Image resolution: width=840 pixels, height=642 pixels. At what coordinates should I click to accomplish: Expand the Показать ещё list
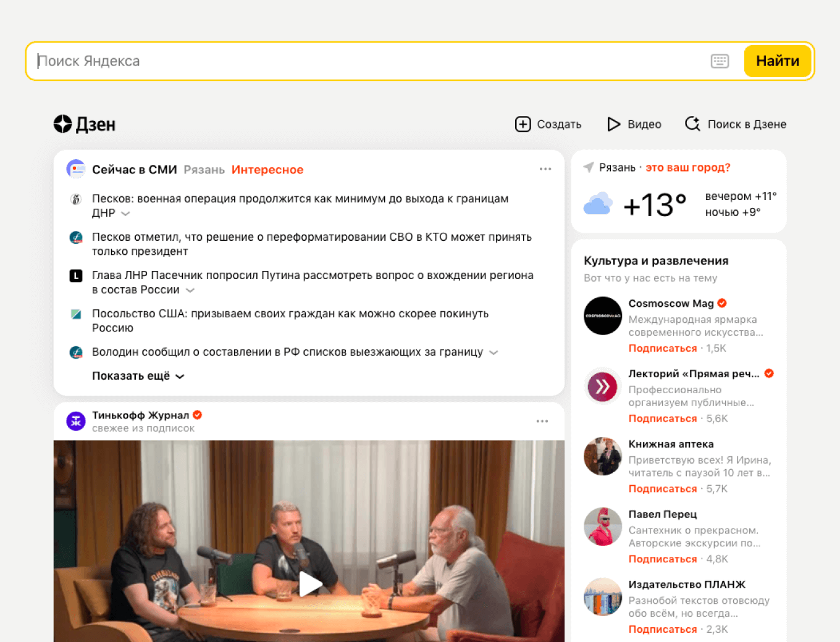tap(131, 376)
